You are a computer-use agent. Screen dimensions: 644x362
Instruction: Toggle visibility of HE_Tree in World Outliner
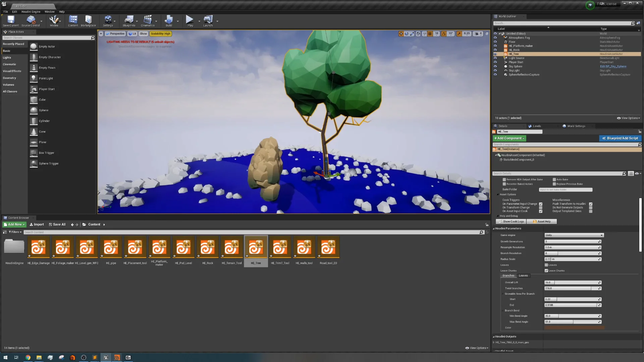(x=495, y=54)
